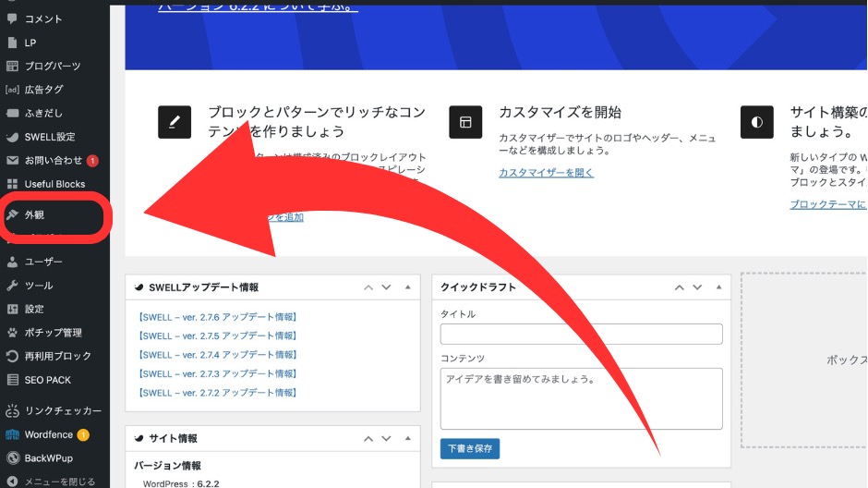Toggle SWELLアップデート情報 panel collapse triangle
The width and height of the screenshot is (868, 488).
coord(408,287)
